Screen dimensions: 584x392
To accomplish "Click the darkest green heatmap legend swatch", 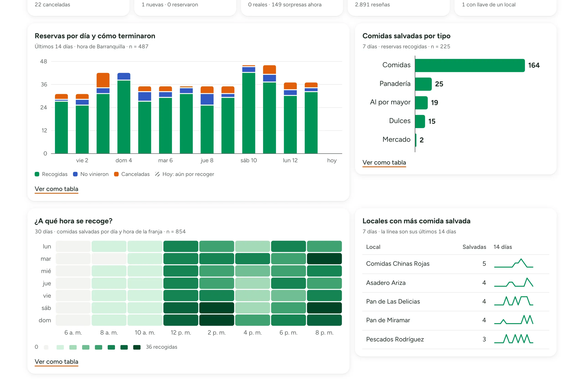I will (x=137, y=347).
